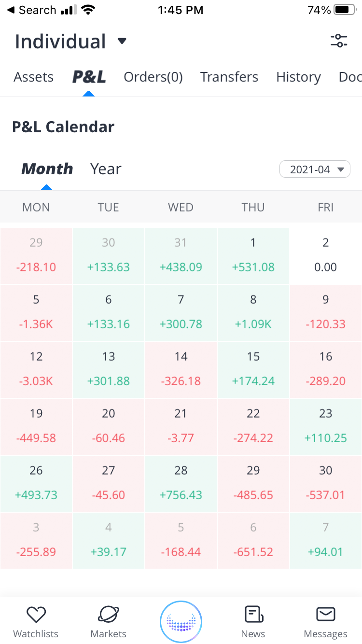Tap April 28 cell showing +756.43
Viewport: 362px width, 644px height.
pos(181,484)
